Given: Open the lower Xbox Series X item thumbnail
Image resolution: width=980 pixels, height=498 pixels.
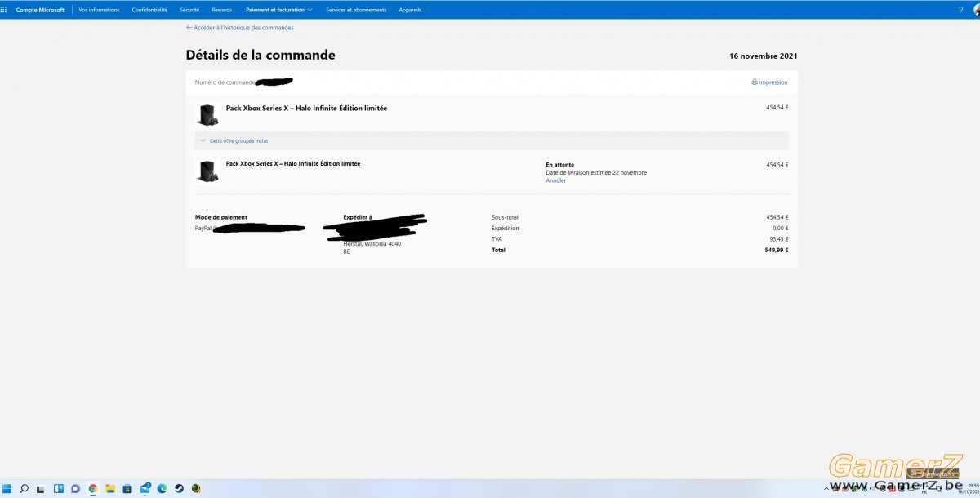Looking at the screenshot, I should [207, 171].
